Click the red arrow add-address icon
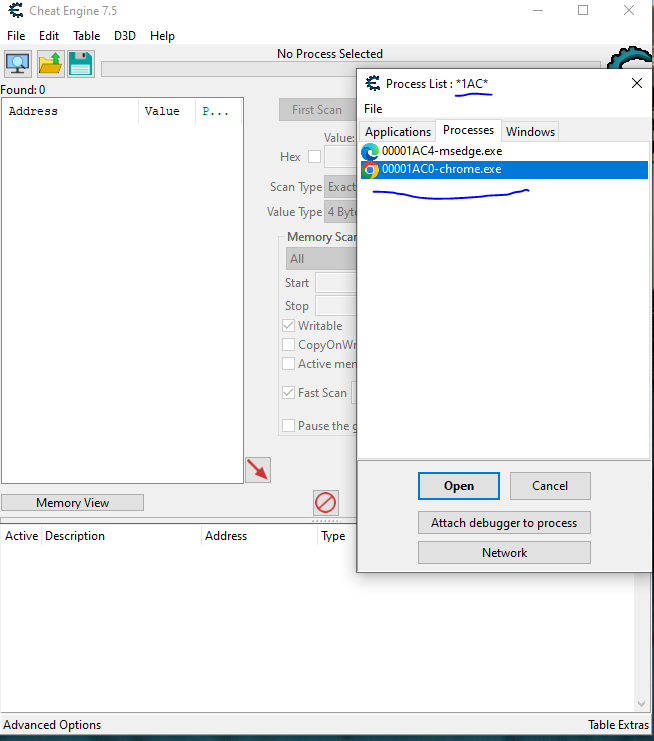The height and width of the screenshot is (741, 654). coord(258,470)
